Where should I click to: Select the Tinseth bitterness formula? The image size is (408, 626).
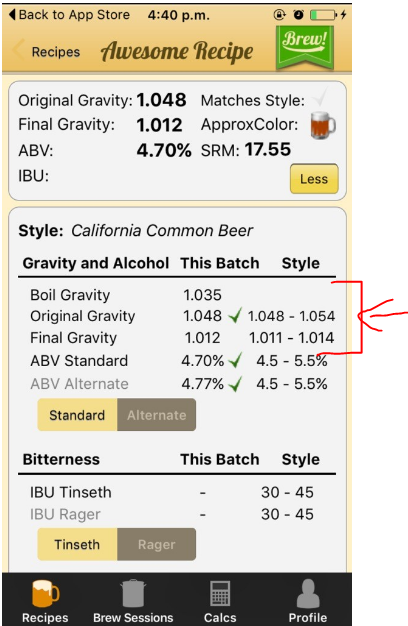(77, 545)
